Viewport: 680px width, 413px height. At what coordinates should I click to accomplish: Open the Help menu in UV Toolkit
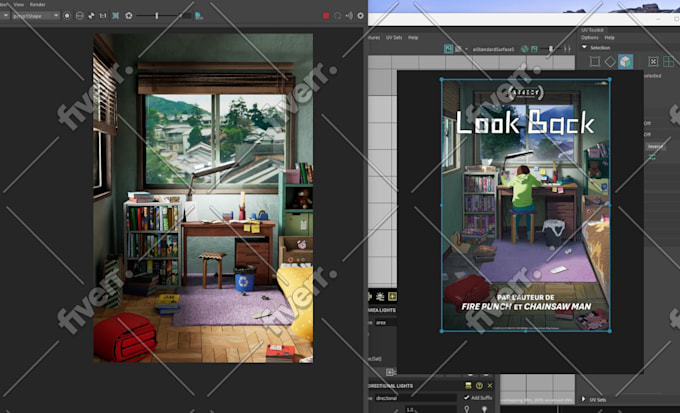tap(610, 38)
